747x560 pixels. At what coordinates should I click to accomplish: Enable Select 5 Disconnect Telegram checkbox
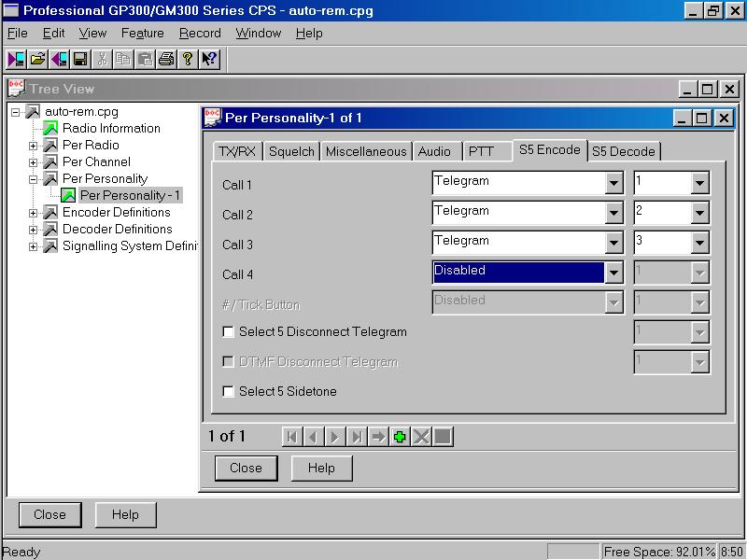[228, 332]
